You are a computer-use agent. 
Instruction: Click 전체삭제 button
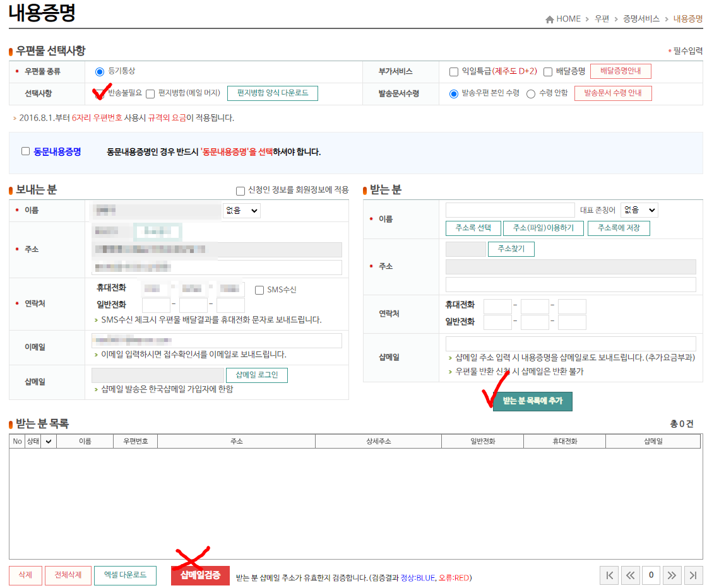click(x=68, y=575)
